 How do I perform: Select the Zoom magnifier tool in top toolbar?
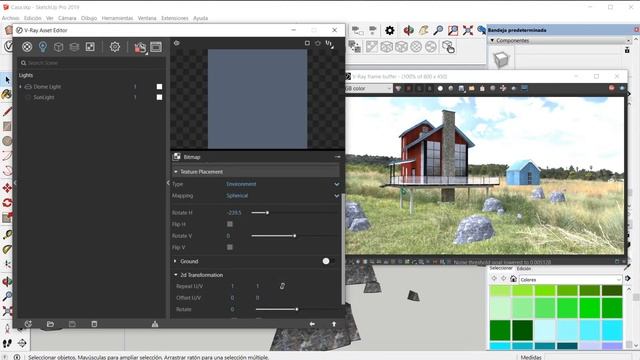[x=438, y=30]
